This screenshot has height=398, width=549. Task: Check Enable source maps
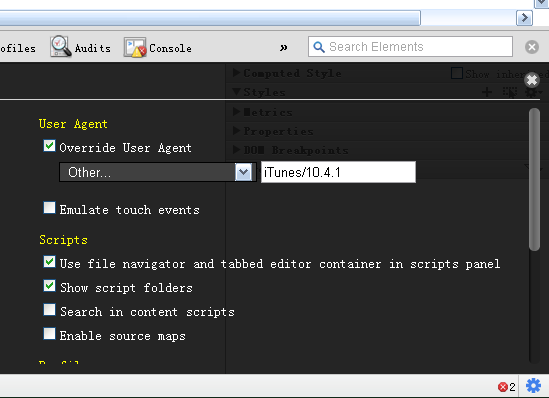click(49, 334)
